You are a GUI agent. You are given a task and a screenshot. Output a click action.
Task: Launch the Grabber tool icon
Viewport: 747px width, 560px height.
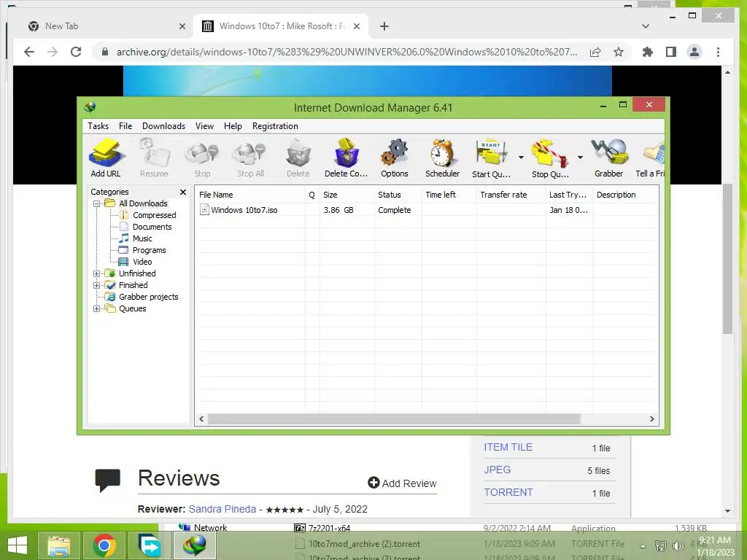609,157
